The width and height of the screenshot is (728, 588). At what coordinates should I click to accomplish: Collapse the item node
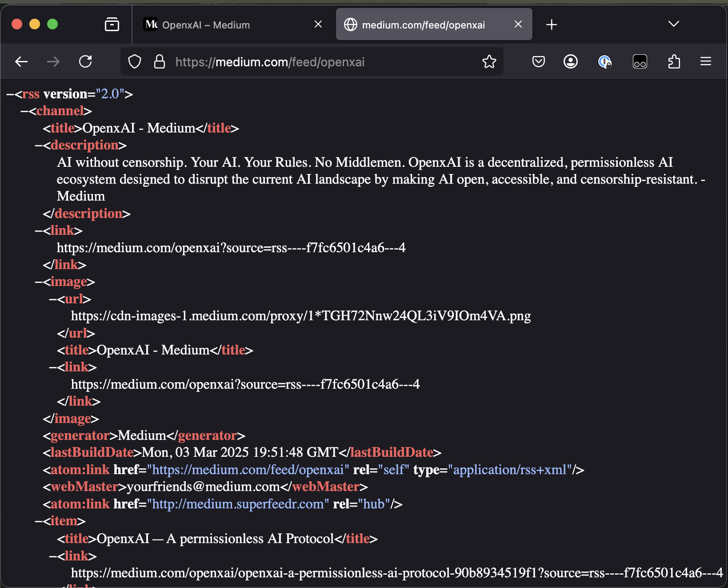[39, 521]
